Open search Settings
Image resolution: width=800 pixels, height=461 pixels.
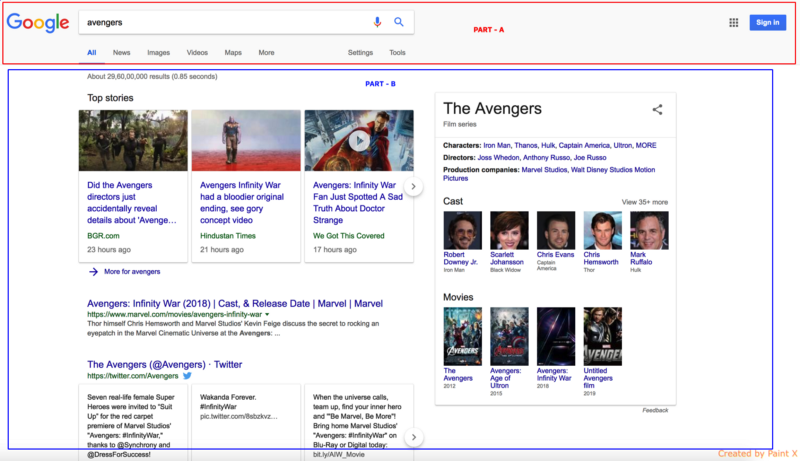click(x=360, y=53)
